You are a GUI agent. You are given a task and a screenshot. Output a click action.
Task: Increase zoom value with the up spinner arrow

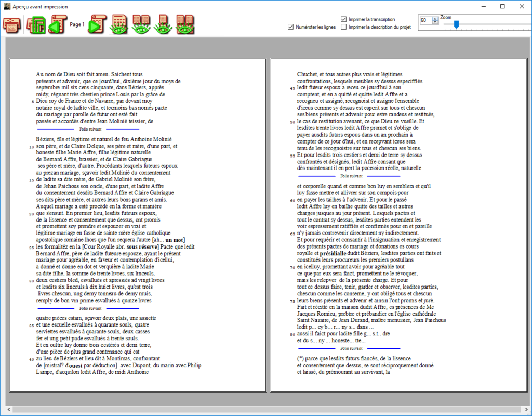tap(435, 18)
